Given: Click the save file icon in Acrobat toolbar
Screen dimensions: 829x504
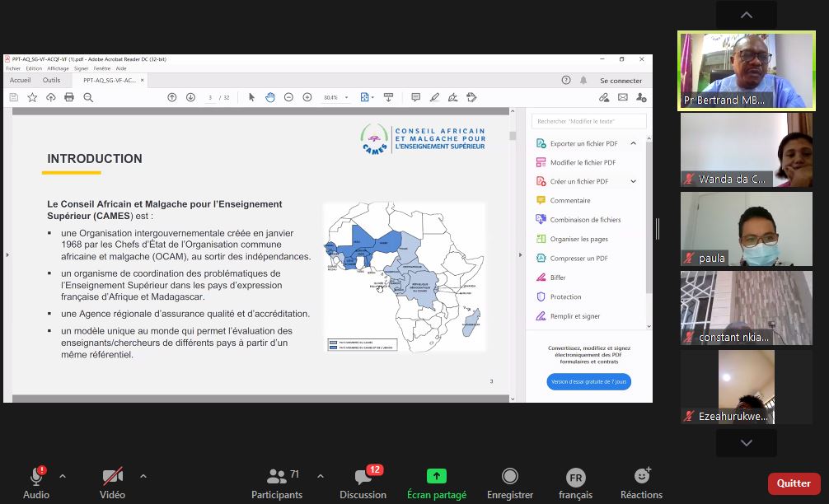Looking at the screenshot, I should point(14,97).
